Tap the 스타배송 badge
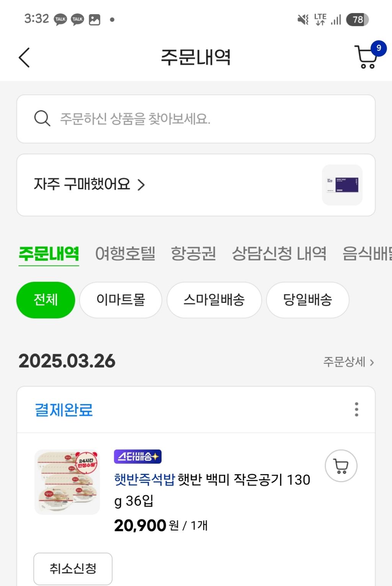Screen dimensions: 392x586 tap(137, 457)
